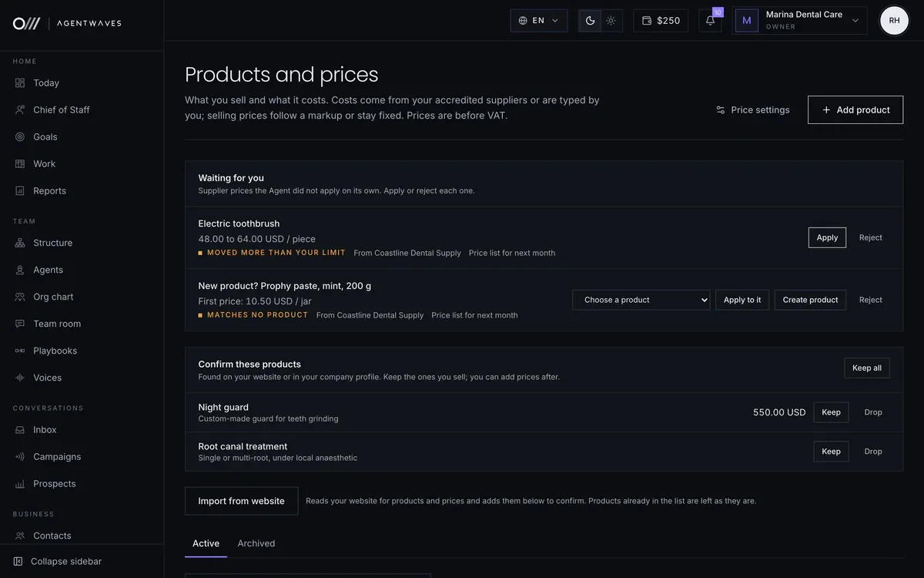Click Create product for Prophy paste
Viewport: 924px width, 578px height.
point(810,300)
